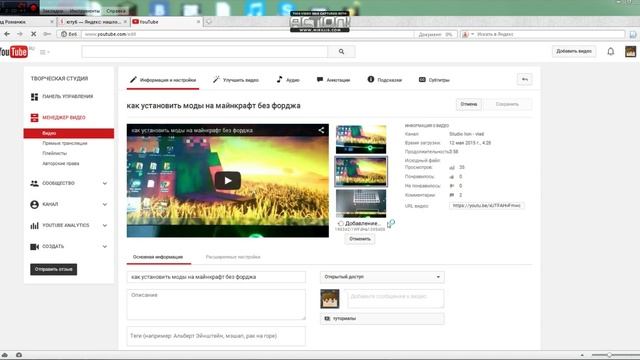Click the YouTube search box
The width and height of the screenshot is (640, 360).
click(x=204, y=52)
